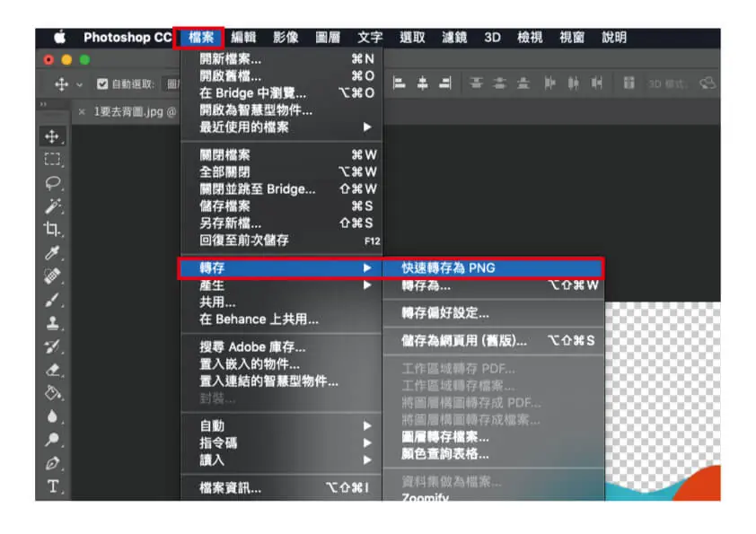This screenshot has height=534, width=756.
Task: Open the 影像 menu
Action: [286, 37]
